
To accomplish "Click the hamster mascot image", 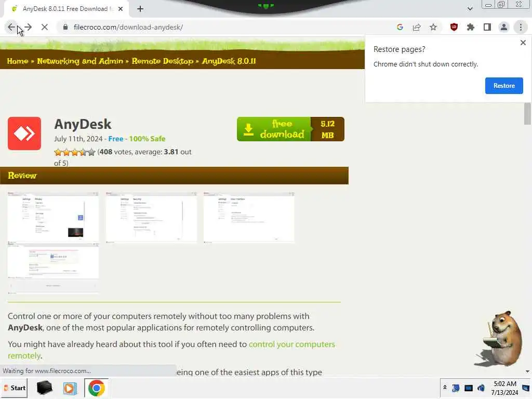I will click(x=499, y=339).
